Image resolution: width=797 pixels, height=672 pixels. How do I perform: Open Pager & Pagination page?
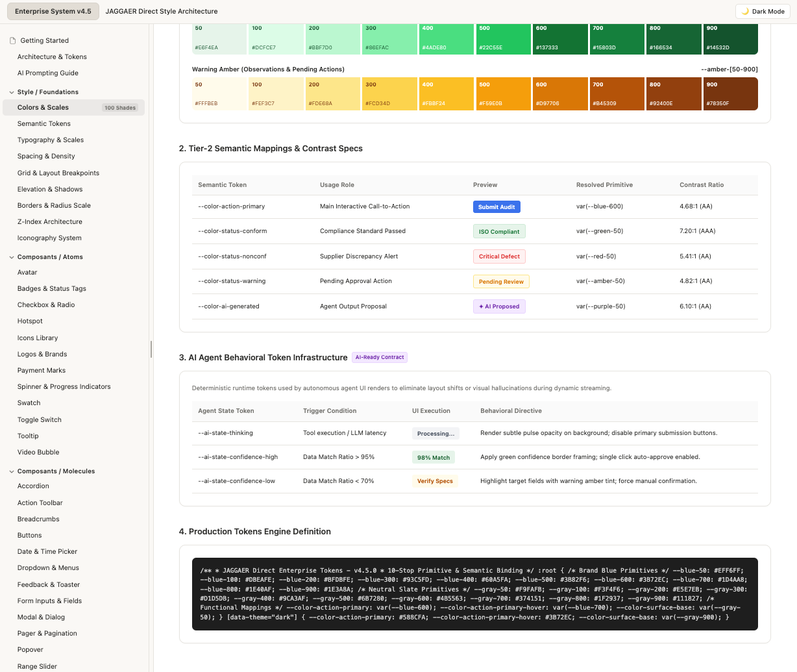47,633
